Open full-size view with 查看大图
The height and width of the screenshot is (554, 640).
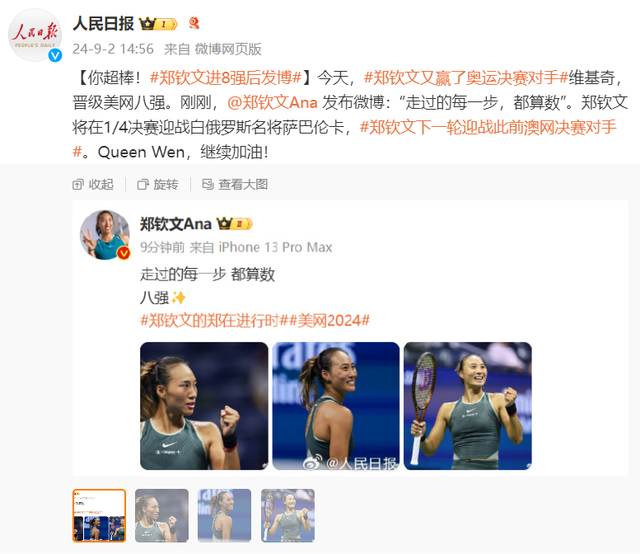(x=235, y=185)
